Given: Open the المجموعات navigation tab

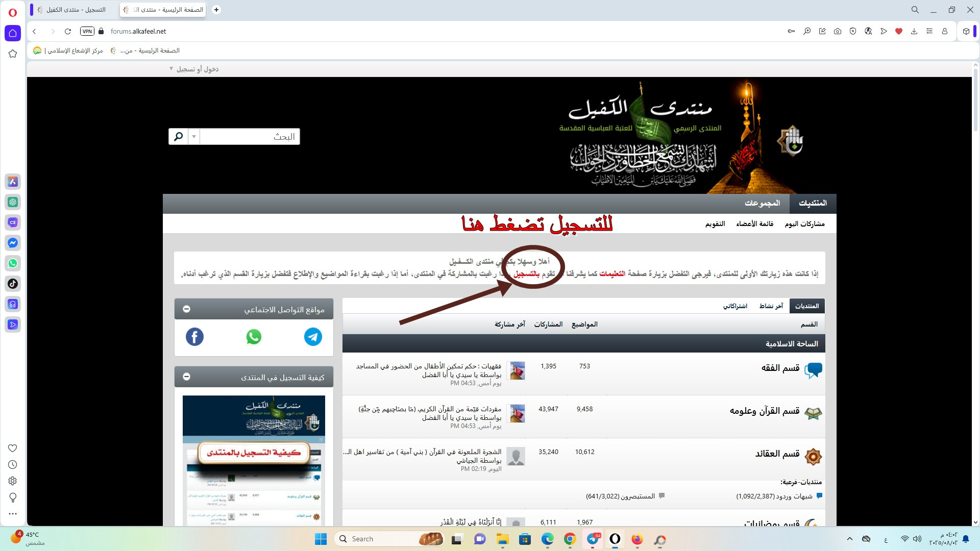Looking at the screenshot, I should (x=762, y=203).
